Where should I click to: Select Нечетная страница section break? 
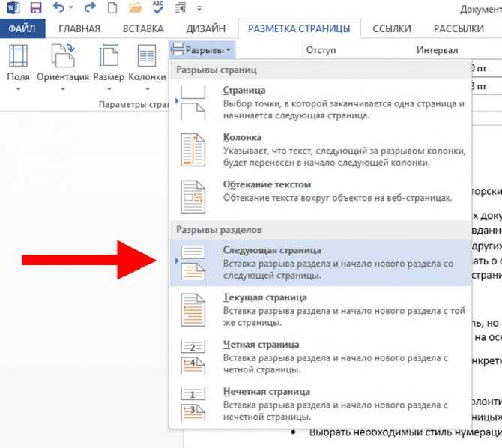pos(319,404)
